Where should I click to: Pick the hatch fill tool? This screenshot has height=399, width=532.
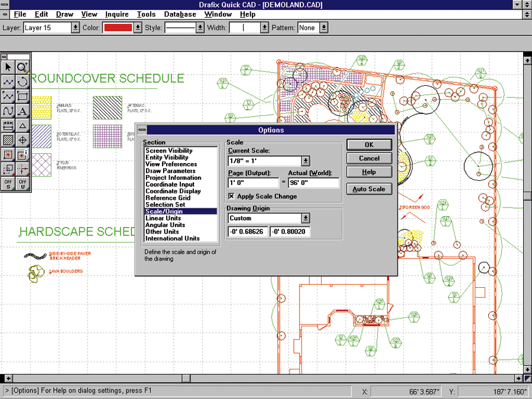(x=8, y=140)
